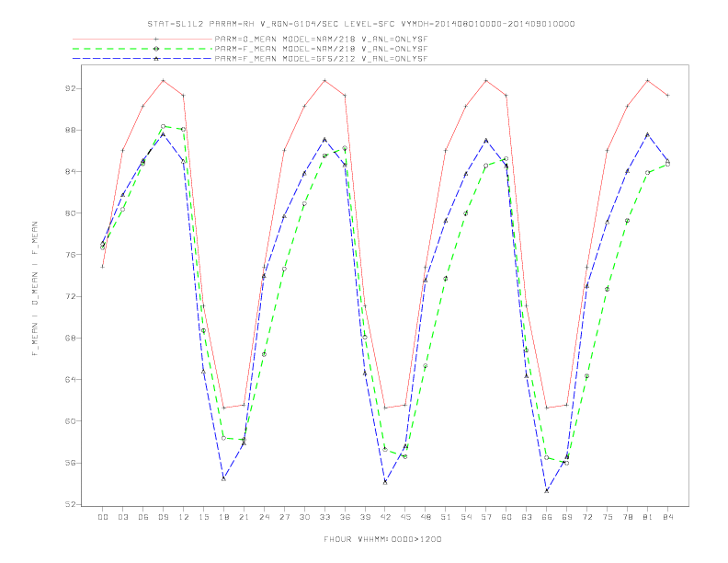Click x-axis tick label 06
The image size is (728, 563).
pyautogui.click(x=143, y=517)
